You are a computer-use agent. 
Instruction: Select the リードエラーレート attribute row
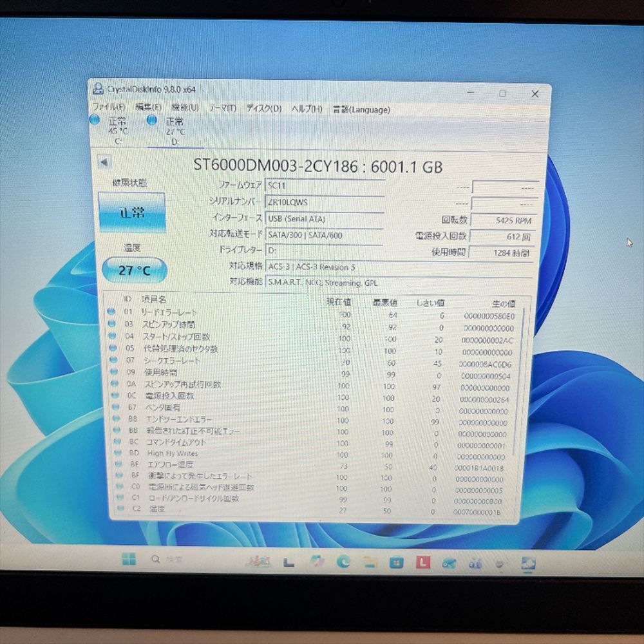[312, 314]
